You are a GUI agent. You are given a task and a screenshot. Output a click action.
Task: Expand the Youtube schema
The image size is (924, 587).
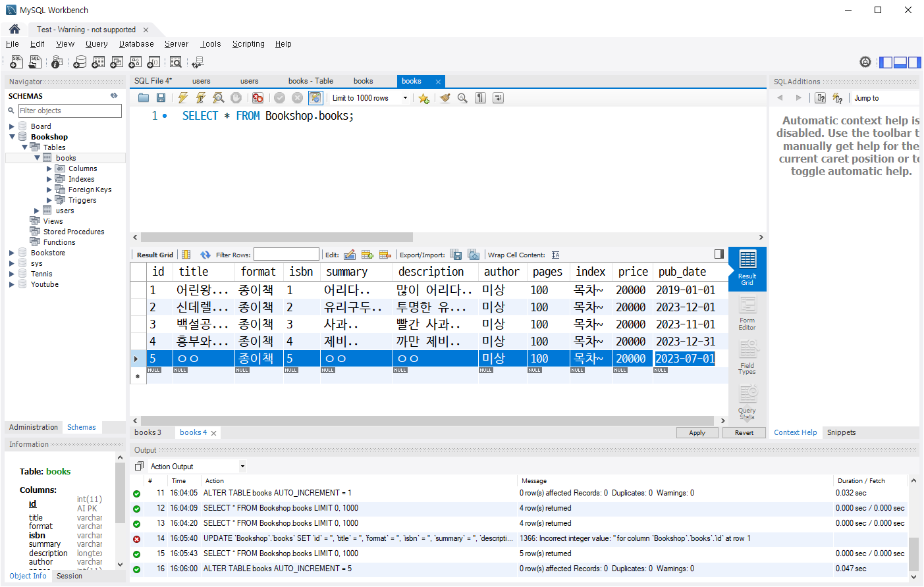(x=11, y=284)
